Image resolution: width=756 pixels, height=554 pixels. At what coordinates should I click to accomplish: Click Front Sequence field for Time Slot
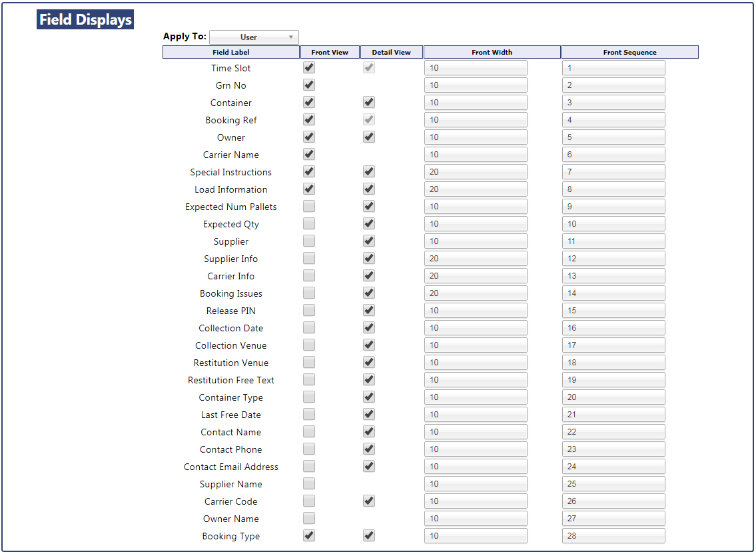(x=613, y=67)
